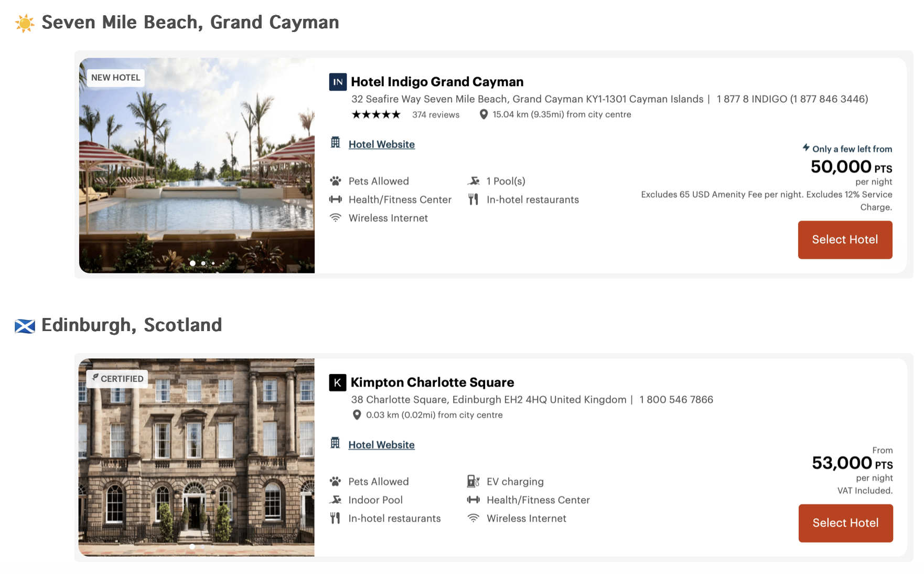Click the building icon by Hotel Indigo website link
This screenshot has height=574, width=924.
tap(336, 142)
